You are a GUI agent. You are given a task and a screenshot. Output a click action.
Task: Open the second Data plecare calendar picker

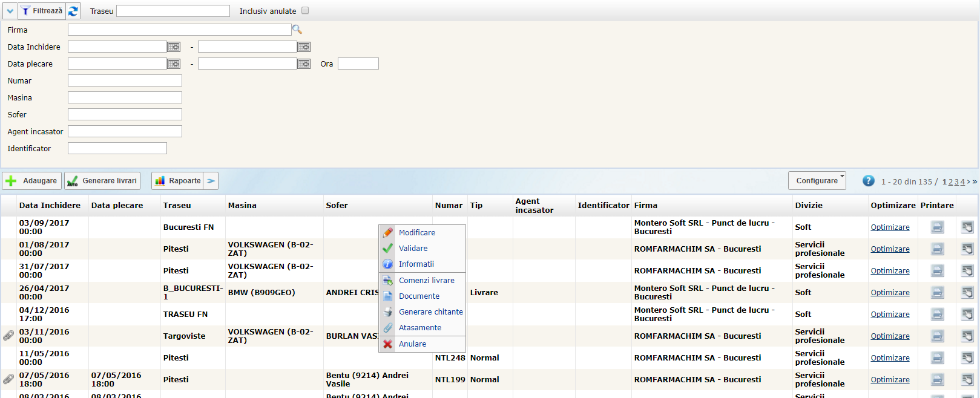(304, 64)
